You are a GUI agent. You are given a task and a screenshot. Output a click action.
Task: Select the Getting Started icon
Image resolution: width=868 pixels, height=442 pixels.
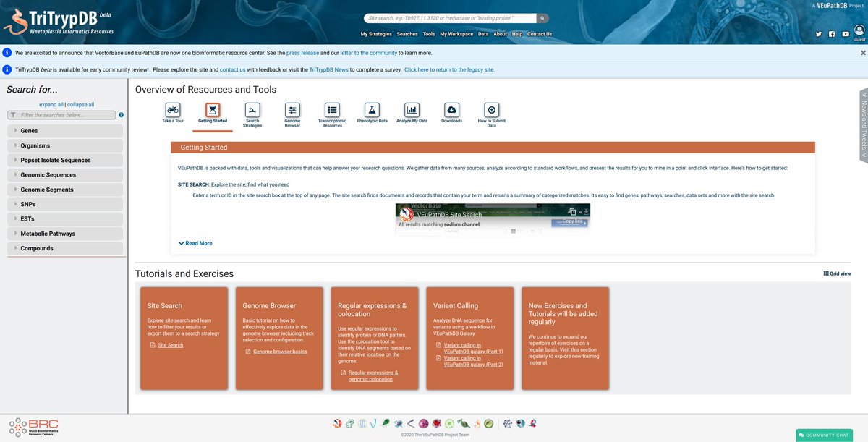[213, 110]
